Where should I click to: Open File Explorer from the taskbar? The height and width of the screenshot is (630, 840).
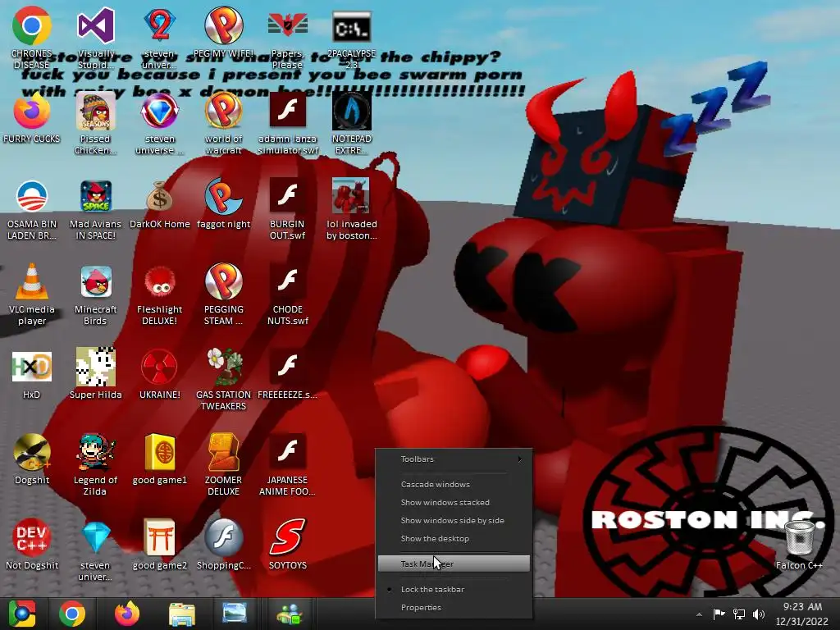[x=181, y=614]
